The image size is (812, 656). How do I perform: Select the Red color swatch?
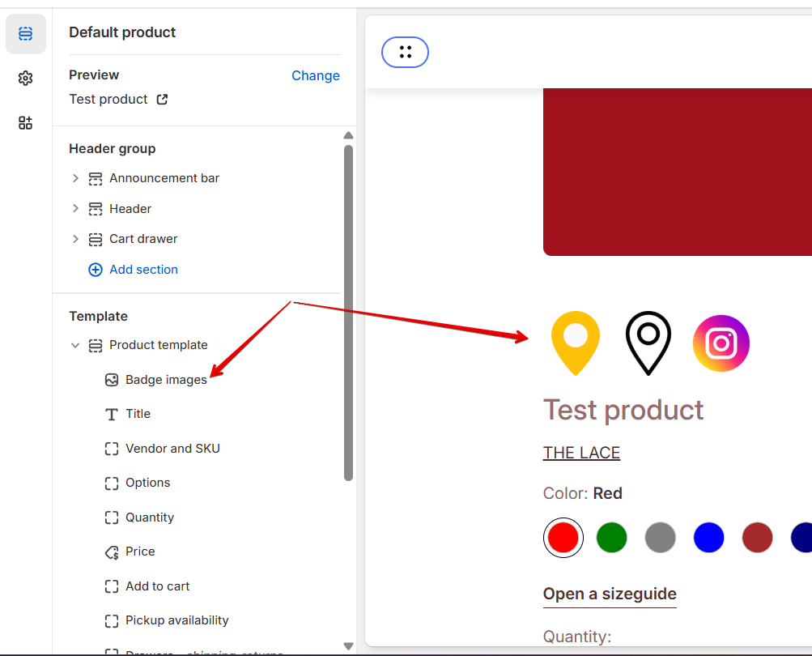click(563, 538)
